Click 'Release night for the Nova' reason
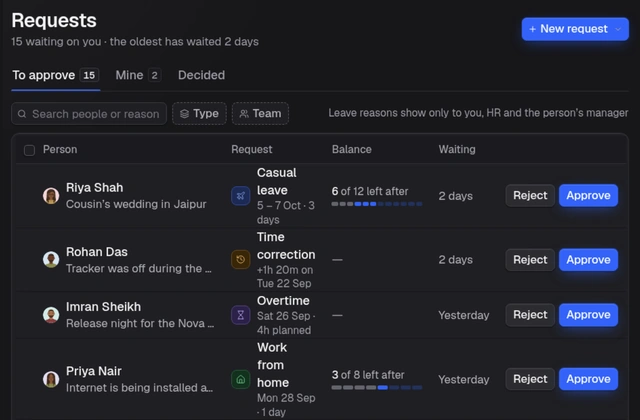 point(140,324)
